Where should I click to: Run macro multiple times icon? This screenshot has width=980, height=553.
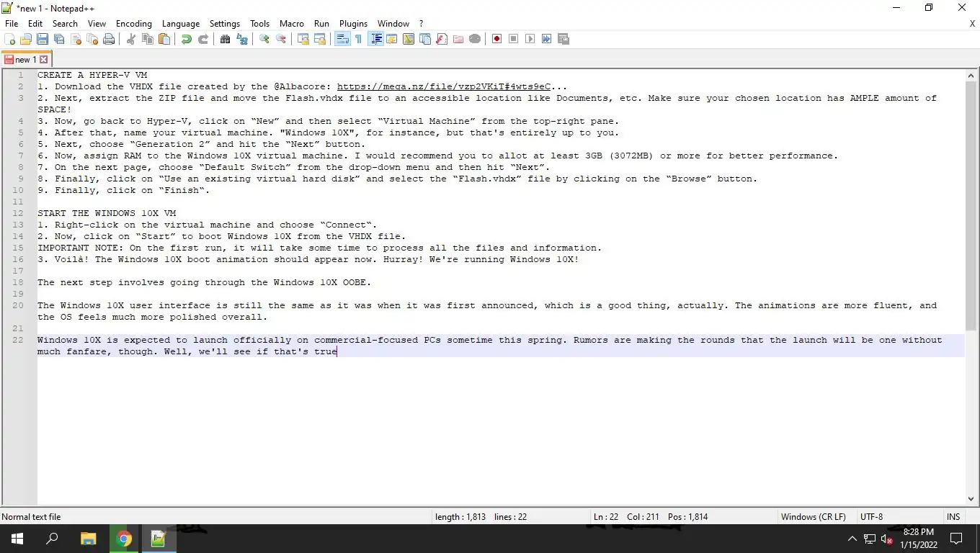[x=546, y=39]
